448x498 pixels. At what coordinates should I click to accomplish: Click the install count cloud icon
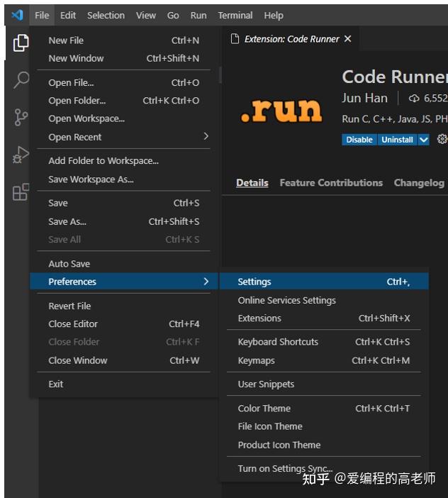(414, 99)
